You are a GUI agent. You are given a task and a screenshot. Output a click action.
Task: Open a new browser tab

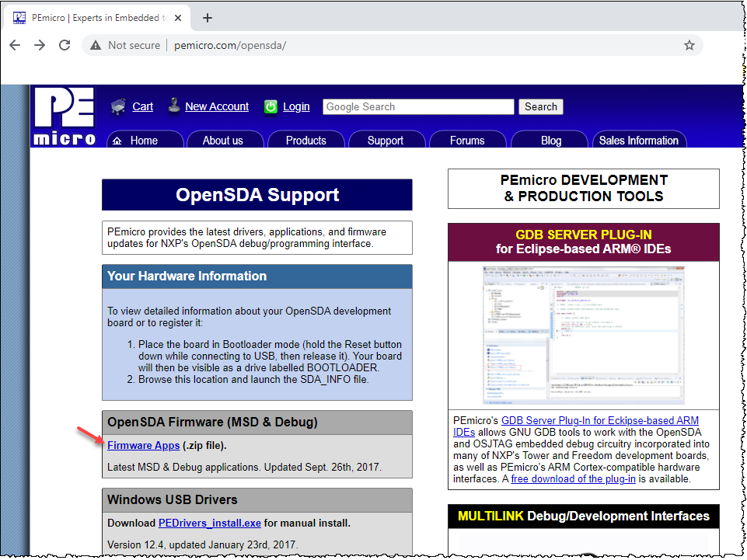[x=207, y=16]
